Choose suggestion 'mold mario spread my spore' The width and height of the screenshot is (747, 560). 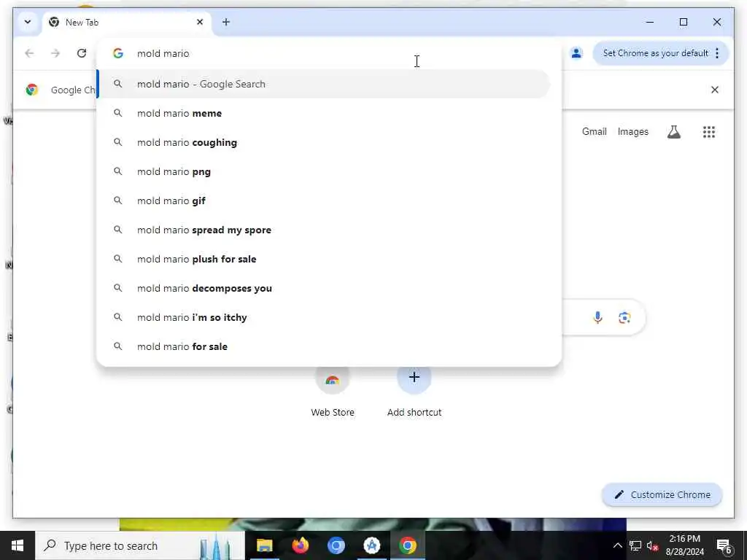pyautogui.click(x=324, y=230)
